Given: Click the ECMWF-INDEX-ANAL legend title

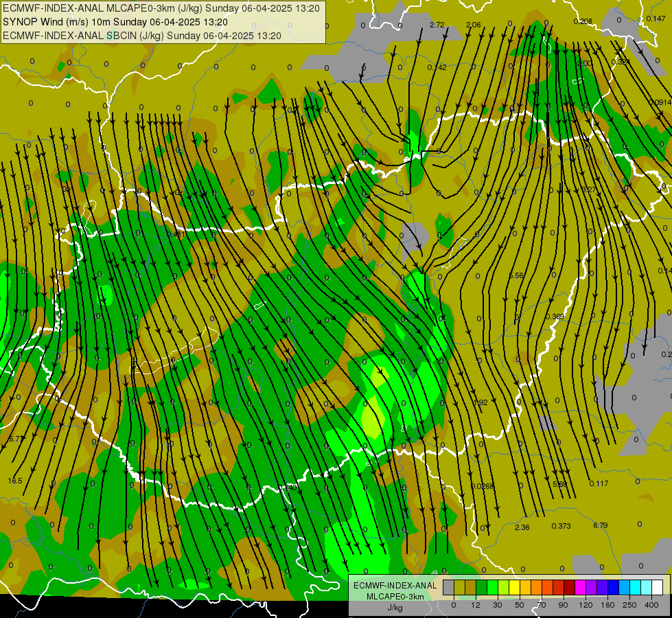Looking at the screenshot, I should point(395,586).
